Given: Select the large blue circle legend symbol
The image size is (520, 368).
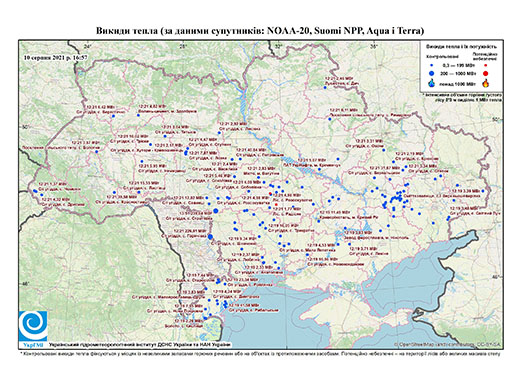Looking at the screenshot, I should tap(431, 74).
